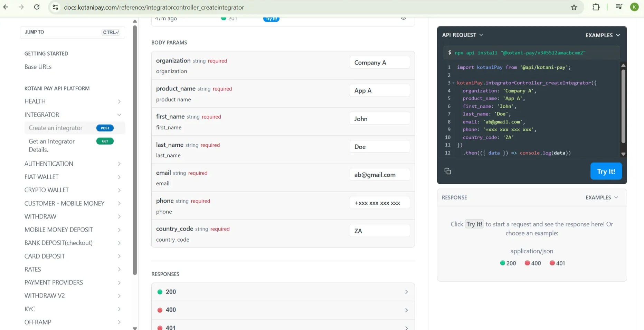
Task: Open the media control icon in toolbar
Action: point(619,7)
